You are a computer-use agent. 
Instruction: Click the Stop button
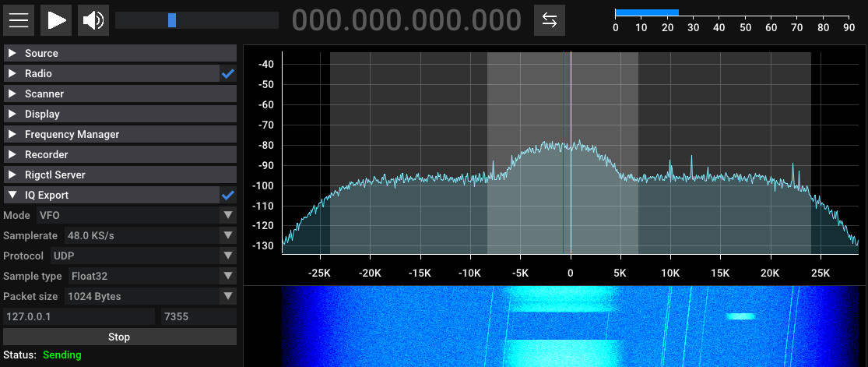[120, 337]
